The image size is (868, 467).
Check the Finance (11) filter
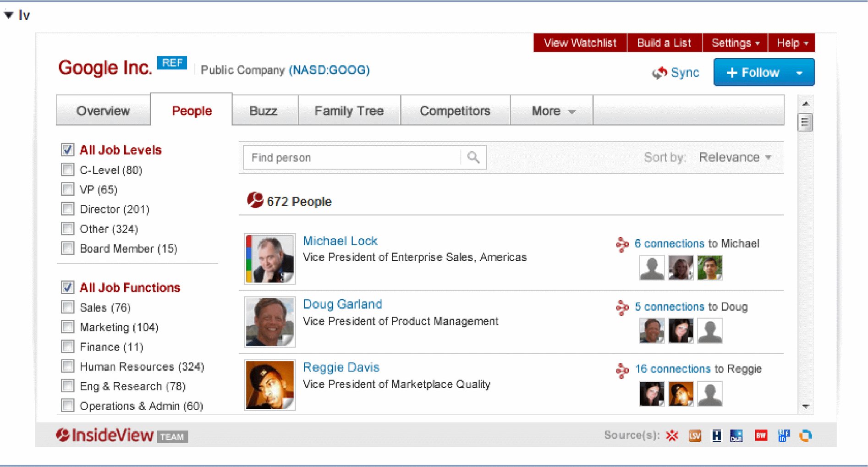click(x=67, y=346)
